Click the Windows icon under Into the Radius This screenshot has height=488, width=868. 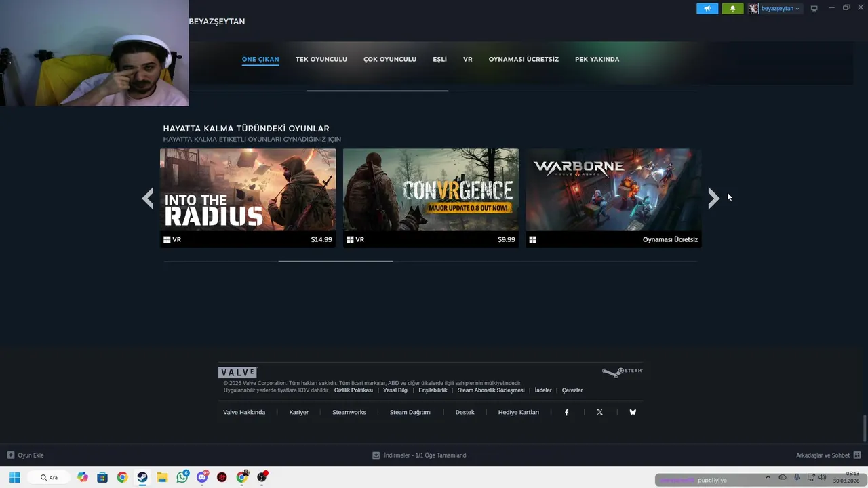point(167,239)
